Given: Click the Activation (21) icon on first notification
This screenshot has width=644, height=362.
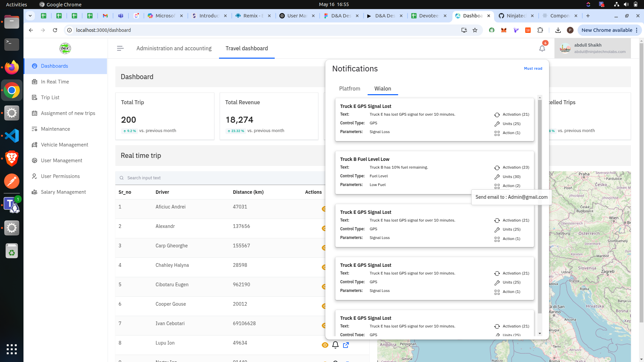Looking at the screenshot, I should point(497,115).
